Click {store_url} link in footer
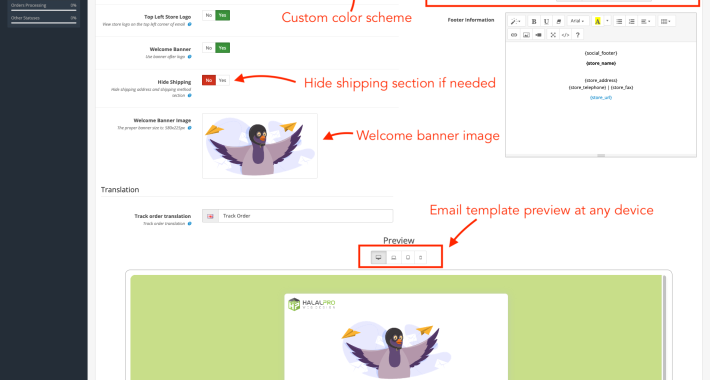The height and width of the screenshot is (380, 710). [x=601, y=98]
